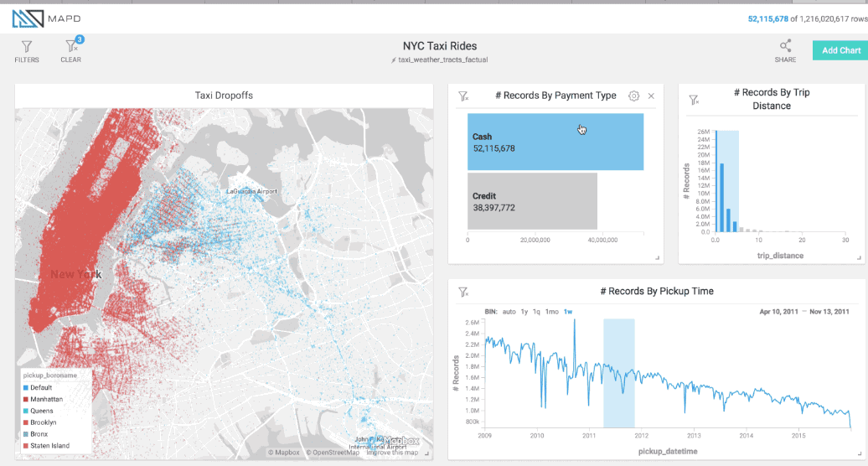This screenshot has width=868, height=466.
Task: Share the dashboard
Action: tap(785, 51)
